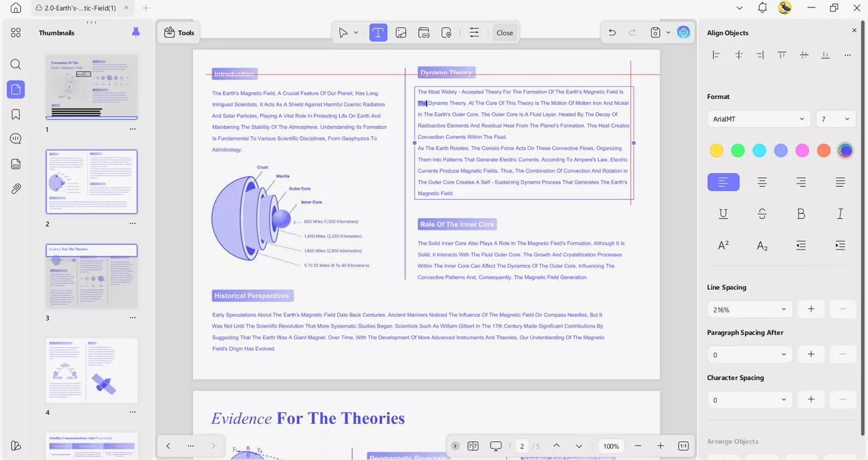
Task: Expand the Line Spacing 216% dropdown
Action: click(749, 308)
